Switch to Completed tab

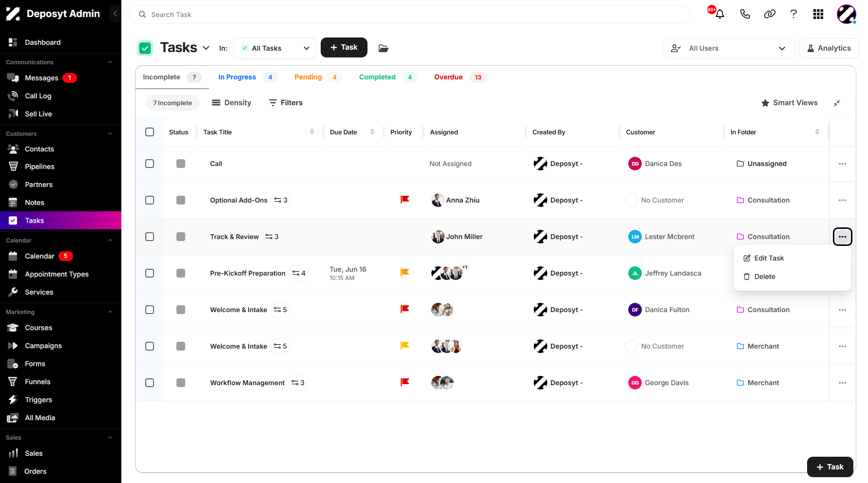[x=387, y=77]
